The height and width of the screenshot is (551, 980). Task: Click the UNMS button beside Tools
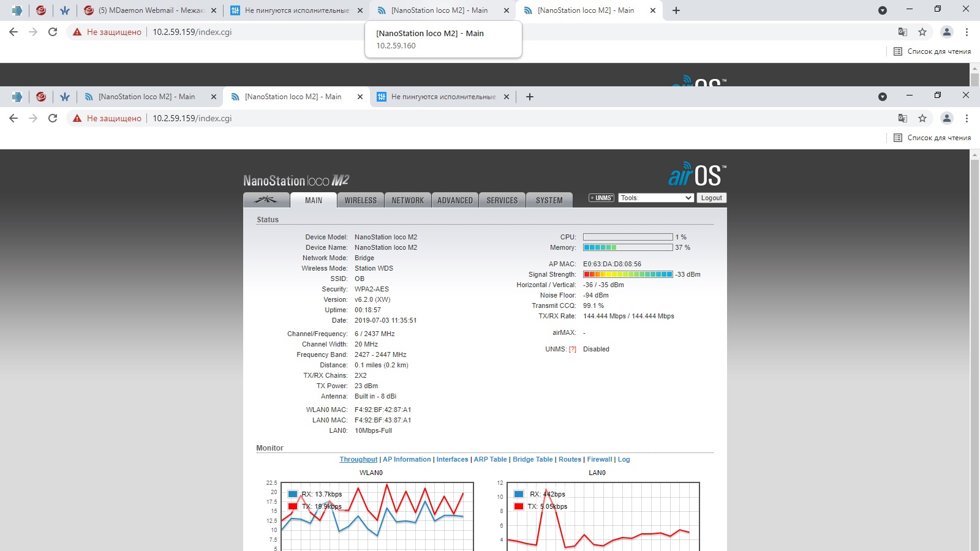point(601,198)
